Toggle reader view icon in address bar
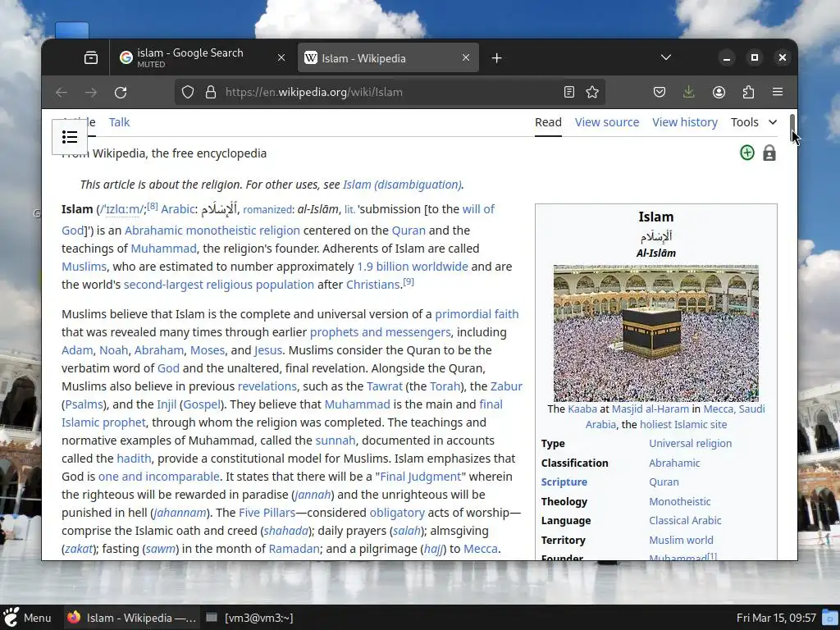The image size is (840, 630). click(569, 92)
